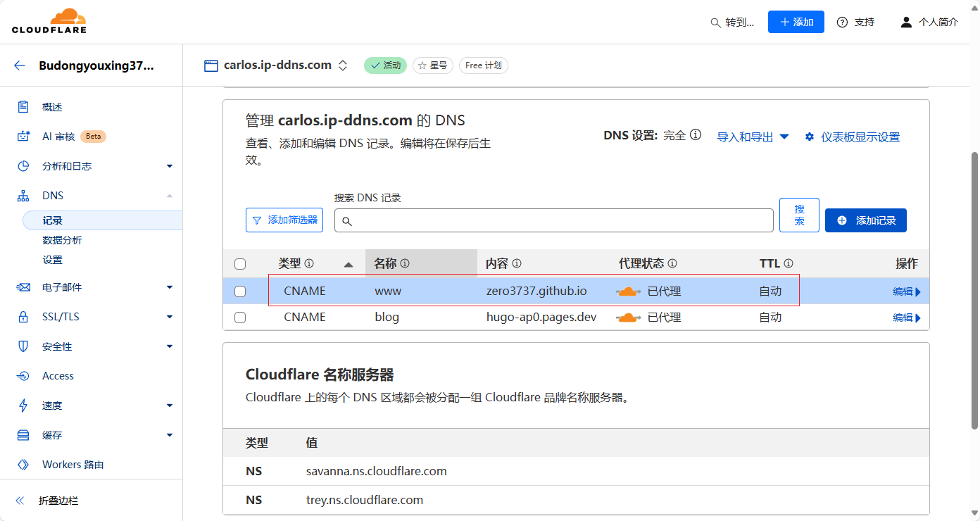980x521 pixels.
Task: Expand the 电子邮件 menu arrow
Action: click(x=169, y=287)
